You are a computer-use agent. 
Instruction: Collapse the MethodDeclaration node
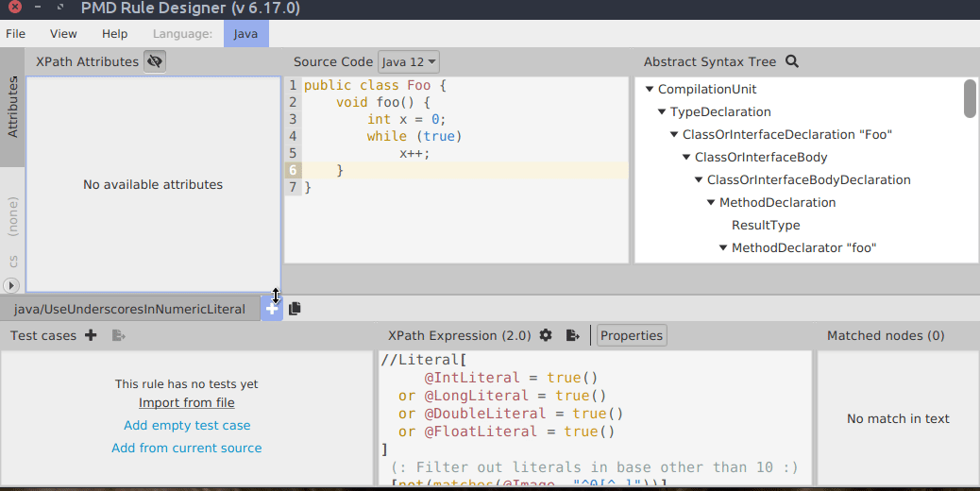tap(711, 202)
